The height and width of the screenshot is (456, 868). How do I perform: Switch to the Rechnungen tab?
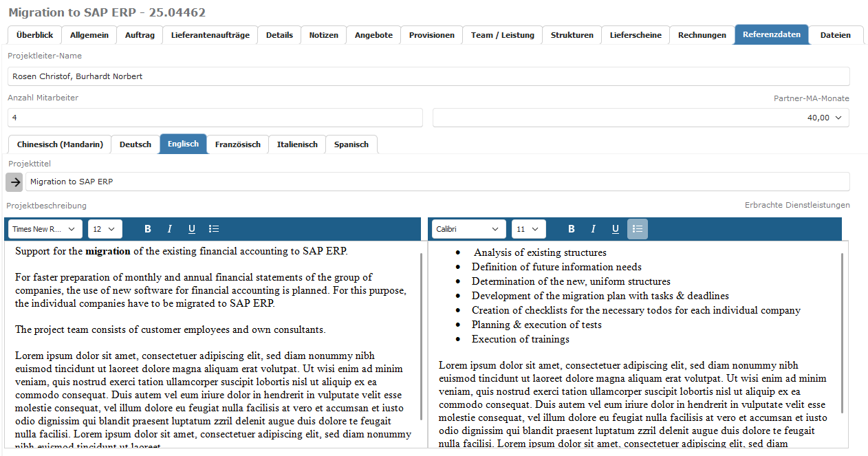[x=702, y=35]
